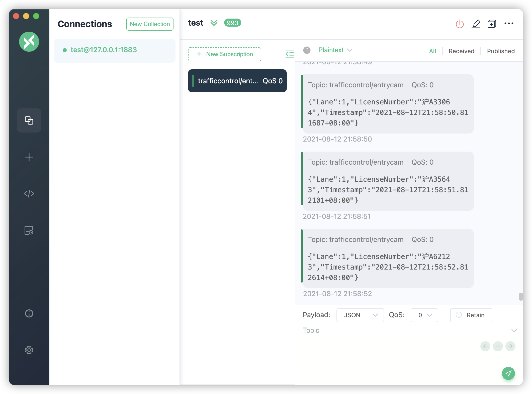532x394 pixels.
Task: Send the message using the paper plane icon
Action: point(508,373)
